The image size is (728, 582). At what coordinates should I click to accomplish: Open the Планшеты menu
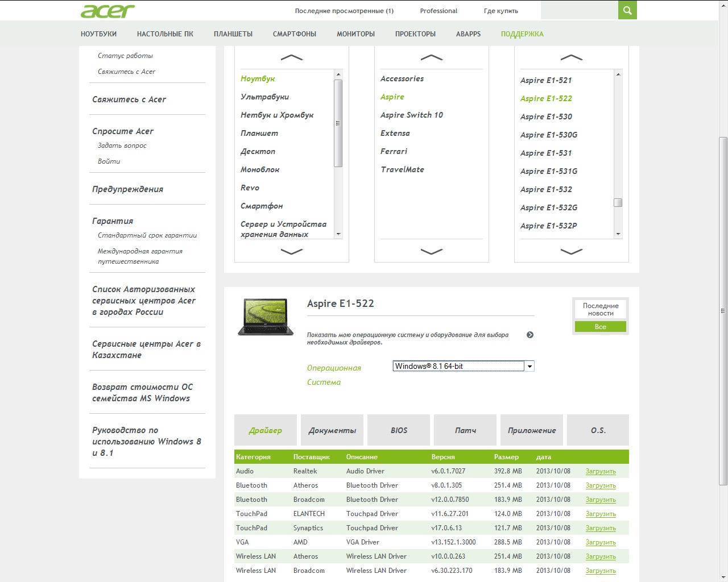(233, 34)
